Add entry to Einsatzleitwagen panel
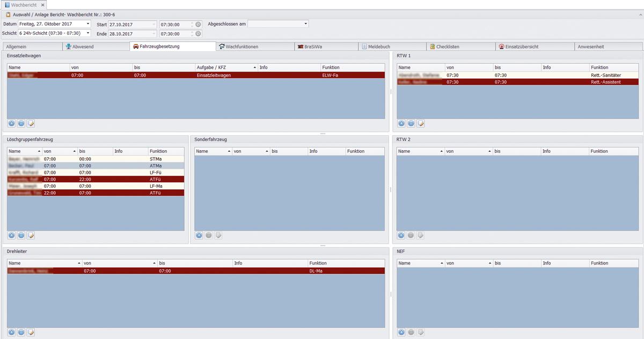This screenshot has height=339, width=644. (x=12, y=123)
